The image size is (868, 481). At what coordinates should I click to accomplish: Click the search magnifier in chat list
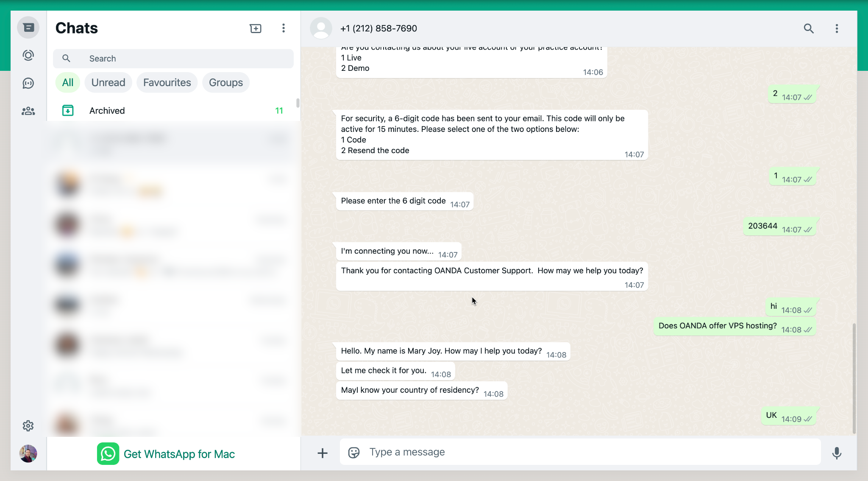67,59
